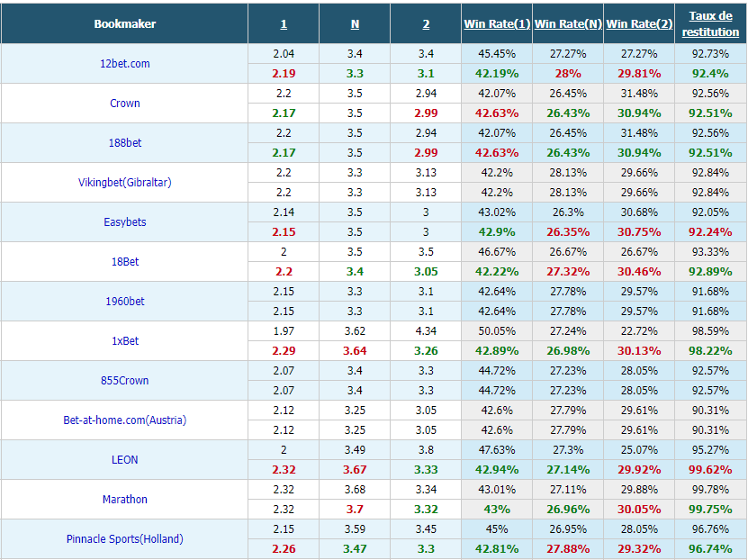Select 1xBet odds 1.97
This screenshot has width=748, height=560.
point(284,331)
